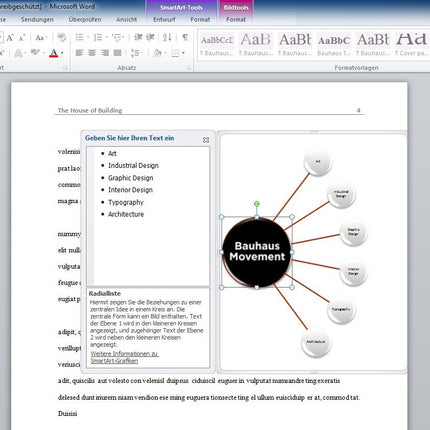Align paragraph text right
This screenshot has height=430, width=430.
[105, 53]
